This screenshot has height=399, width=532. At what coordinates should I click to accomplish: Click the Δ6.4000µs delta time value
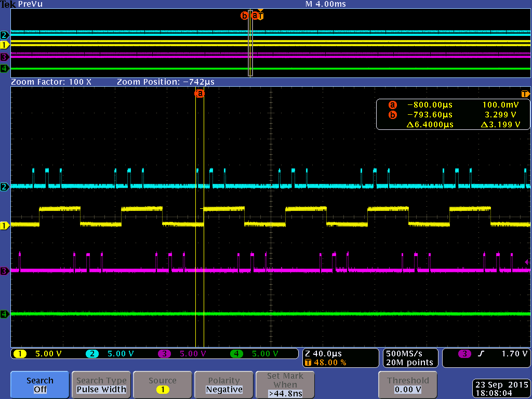point(430,125)
